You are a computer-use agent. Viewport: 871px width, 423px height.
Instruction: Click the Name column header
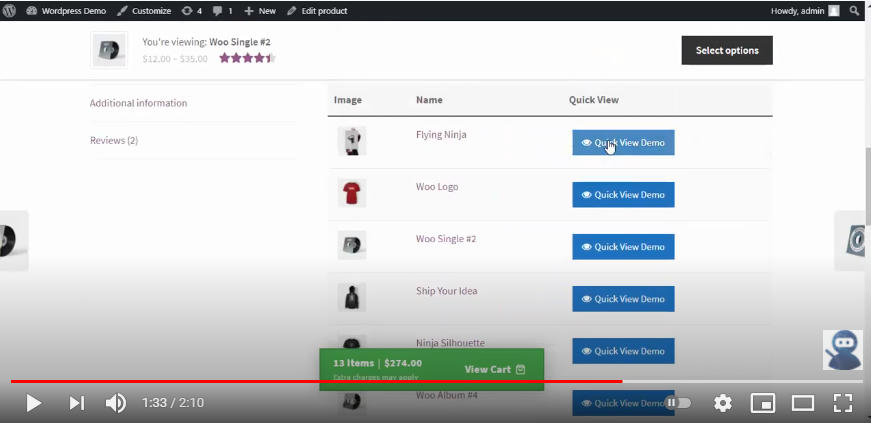pos(429,100)
